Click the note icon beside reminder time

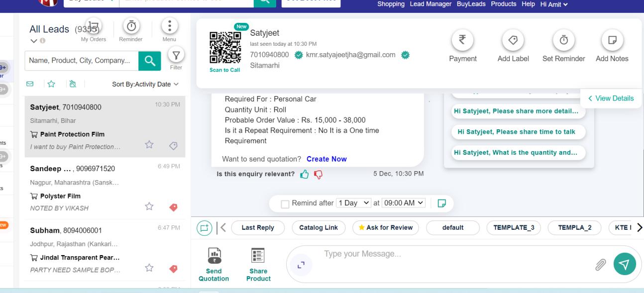click(441, 203)
